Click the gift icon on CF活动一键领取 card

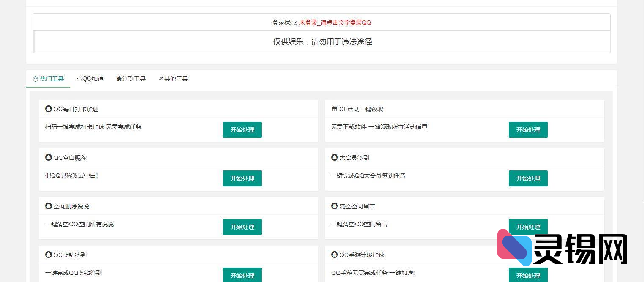(334, 109)
